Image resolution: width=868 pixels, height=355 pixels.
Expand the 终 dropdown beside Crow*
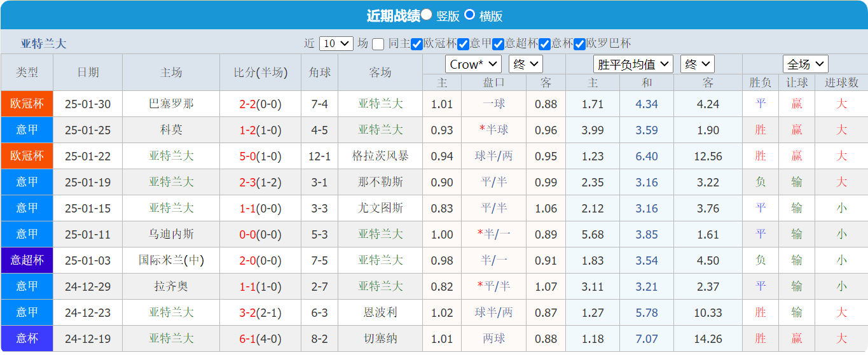(x=525, y=64)
